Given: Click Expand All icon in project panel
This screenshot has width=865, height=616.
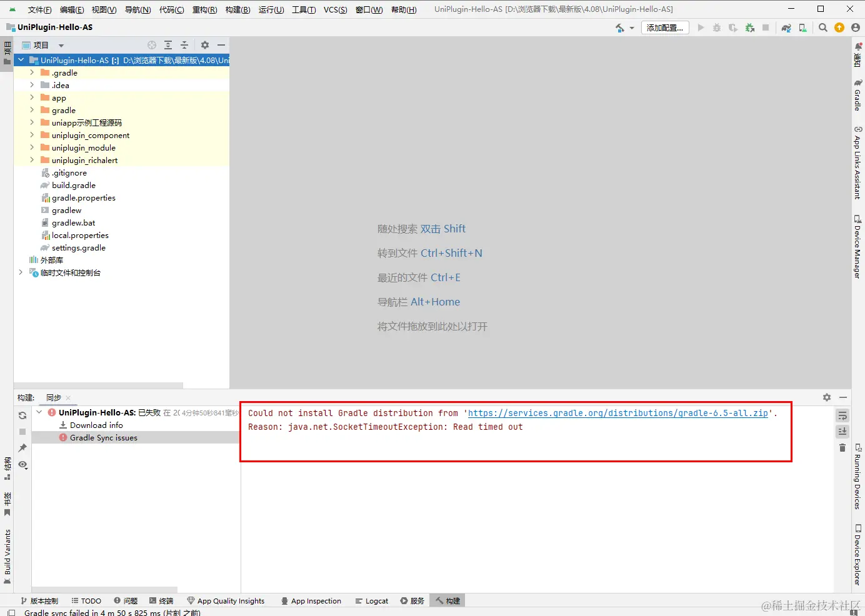Looking at the screenshot, I should tap(168, 45).
